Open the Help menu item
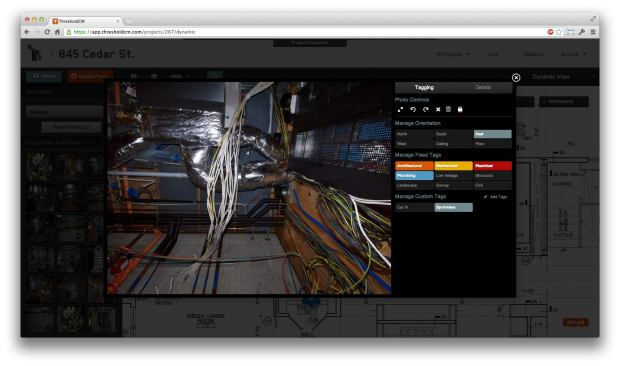The width and height of the screenshot is (620, 366). (x=493, y=54)
